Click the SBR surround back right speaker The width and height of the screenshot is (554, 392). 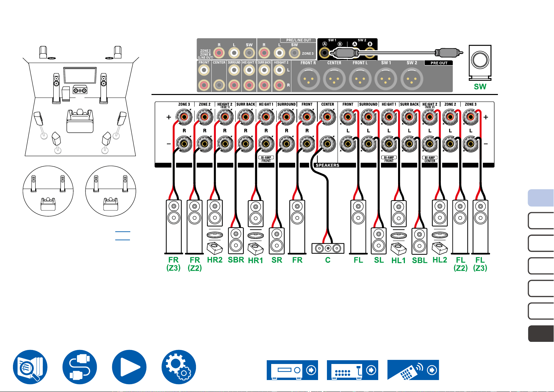(x=236, y=241)
